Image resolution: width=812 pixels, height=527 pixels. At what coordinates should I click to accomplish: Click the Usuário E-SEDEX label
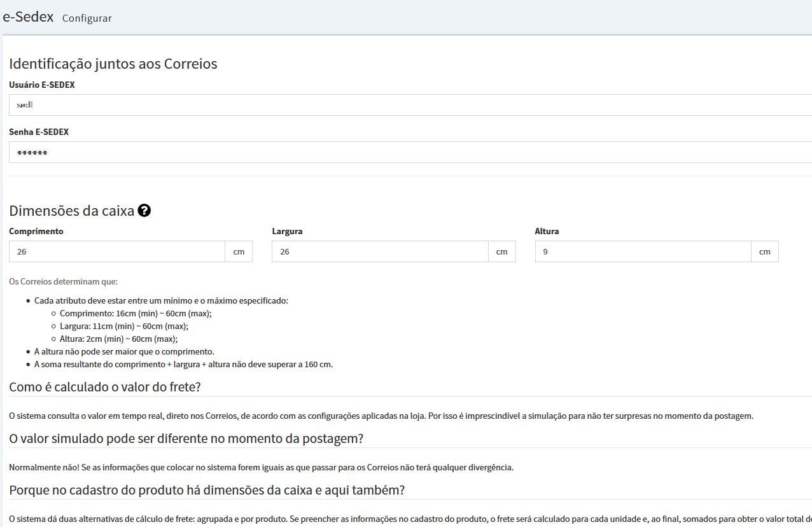[42, 85]
